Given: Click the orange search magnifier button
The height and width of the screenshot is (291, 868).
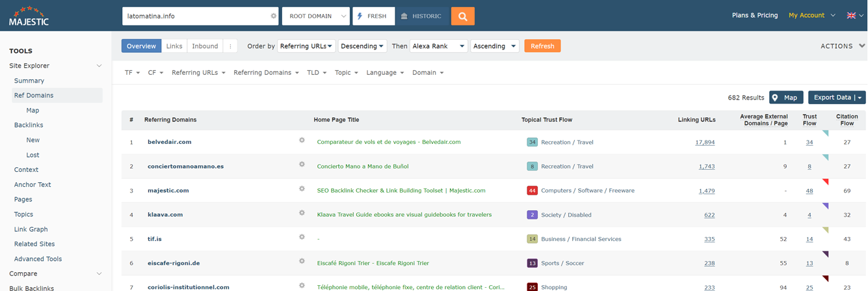Looking at the screenshot, I should pyautogui.click(x=462, y=16).
